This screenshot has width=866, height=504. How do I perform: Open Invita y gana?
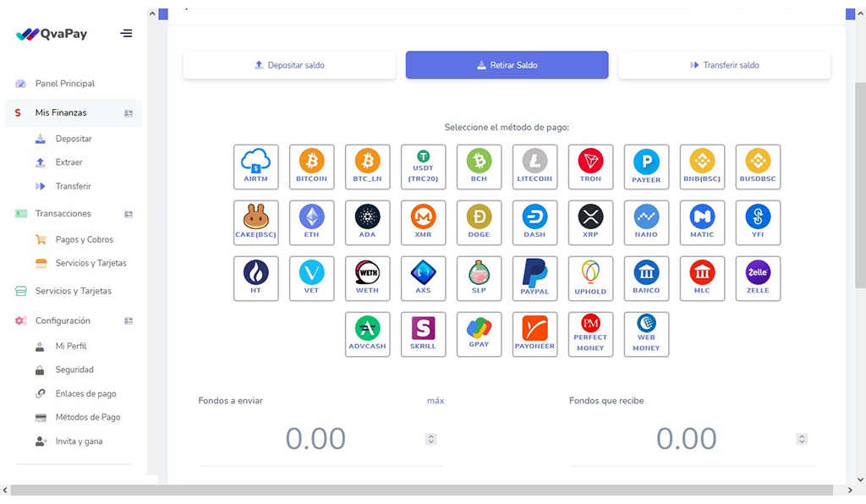79,441
